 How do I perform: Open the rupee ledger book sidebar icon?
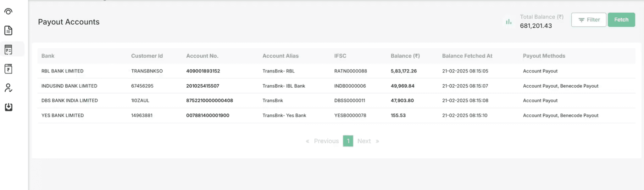pos(8,69)
